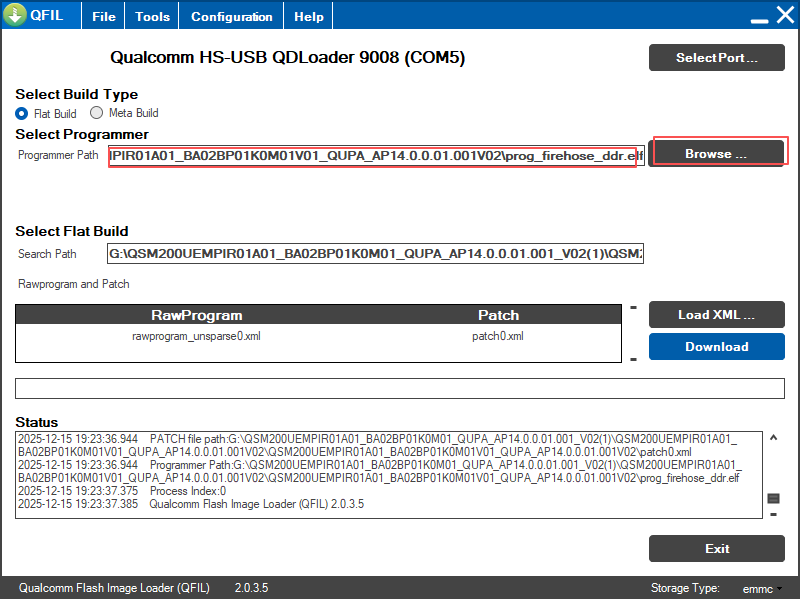The height and width of the screenshot is (599, 800).
Task: Open the Configuration menu
Action: click(x=231, y=17)
